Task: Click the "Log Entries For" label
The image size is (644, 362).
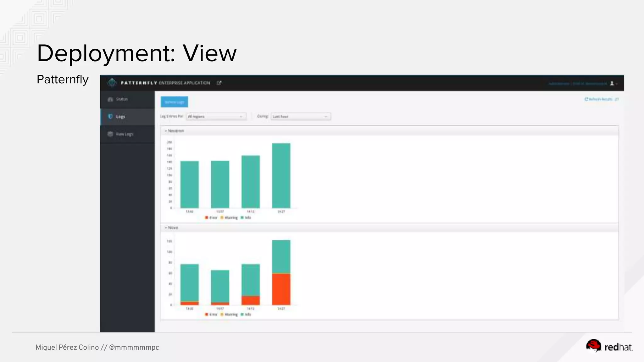Action: coord(172,116)
